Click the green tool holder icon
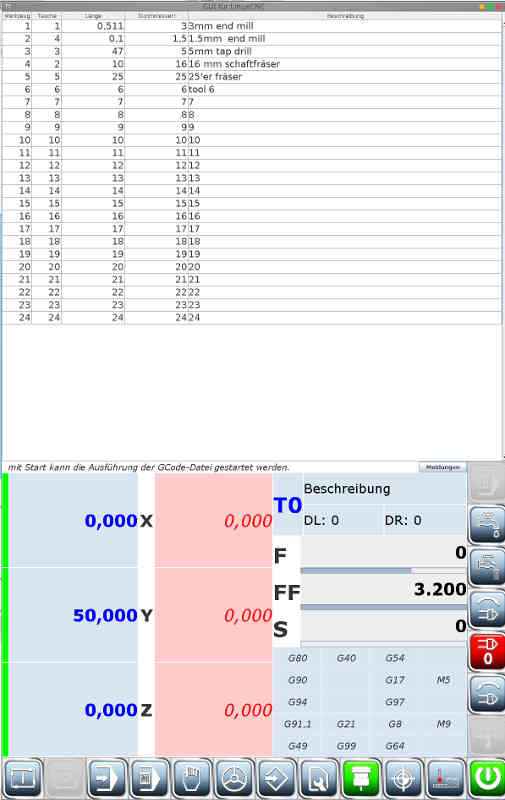Screen dimensions: 505x800 (361, 778)
